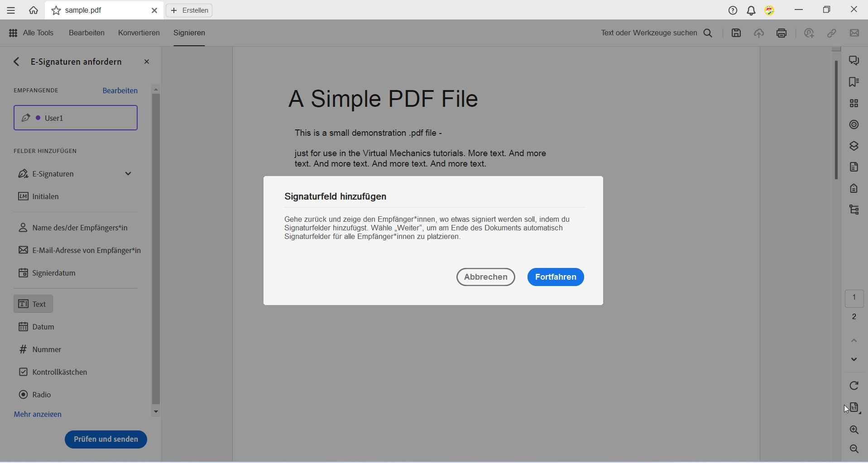Copy the share link icon

(x=832, y=33)
